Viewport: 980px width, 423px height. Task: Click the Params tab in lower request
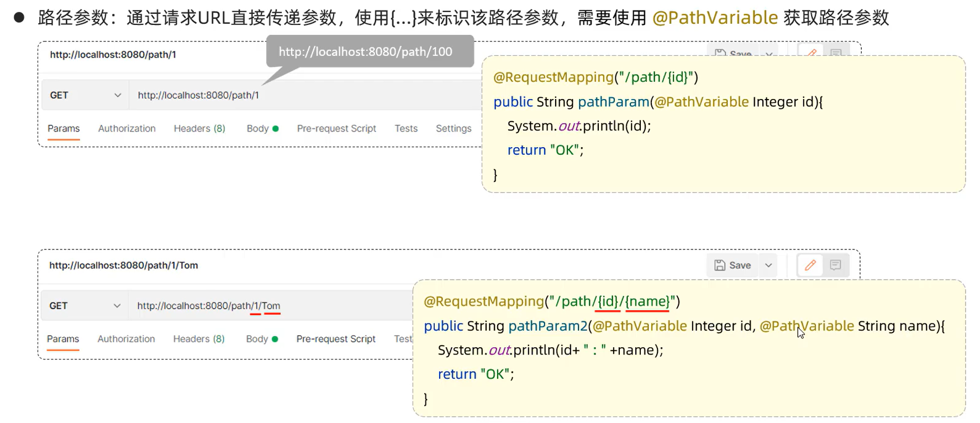coord(63,339)
